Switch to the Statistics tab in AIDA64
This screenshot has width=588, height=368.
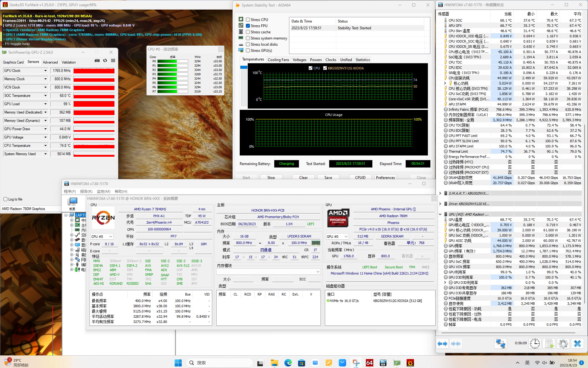point(363,60)
